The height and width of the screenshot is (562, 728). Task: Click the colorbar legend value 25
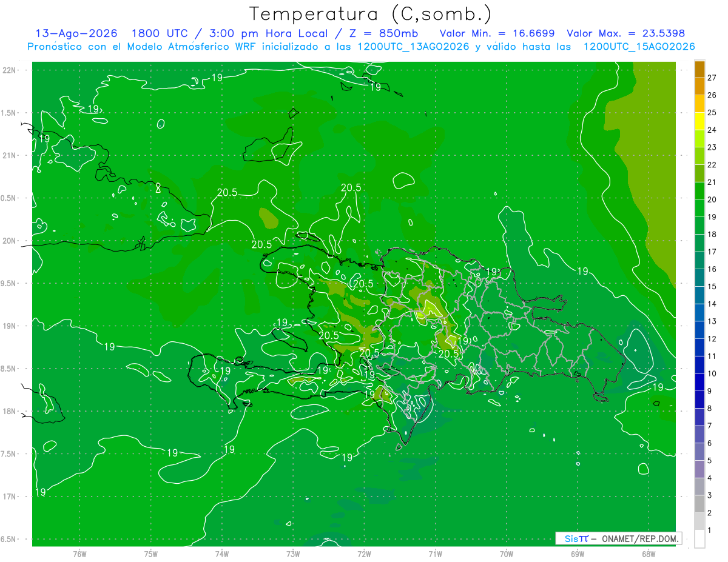tap(712, 112)
